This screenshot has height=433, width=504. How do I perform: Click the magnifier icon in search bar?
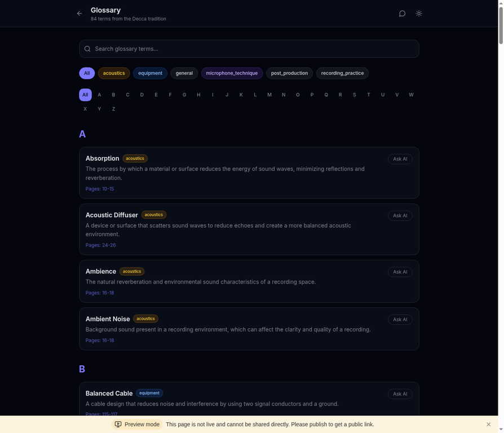click(87, 49)
